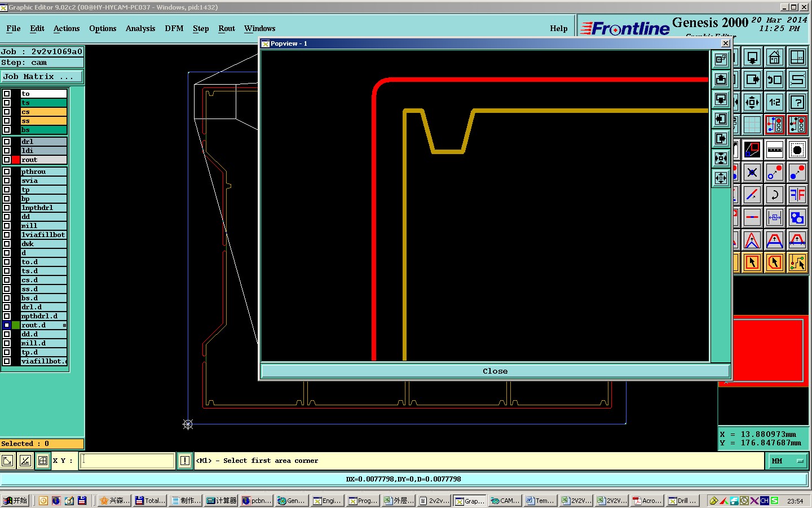Screen dimensions: 812x508
Task: Toggle the 'rout' layer checkbox
Action: 7,160
